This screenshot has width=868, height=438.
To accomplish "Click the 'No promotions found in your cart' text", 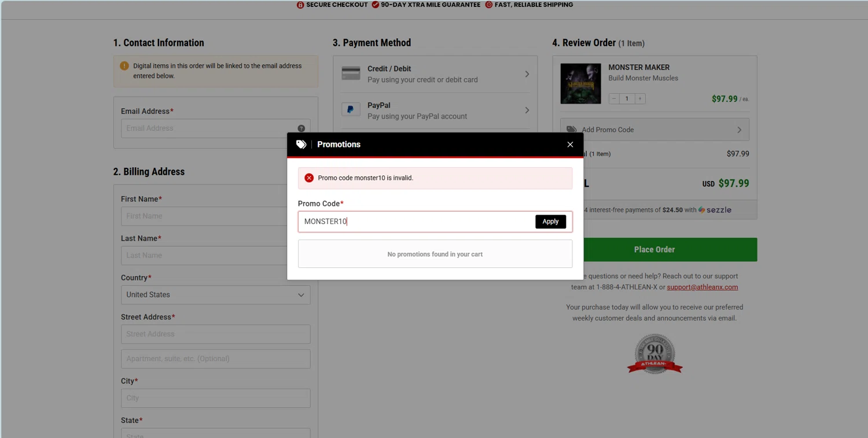I will tap(435, 254).
